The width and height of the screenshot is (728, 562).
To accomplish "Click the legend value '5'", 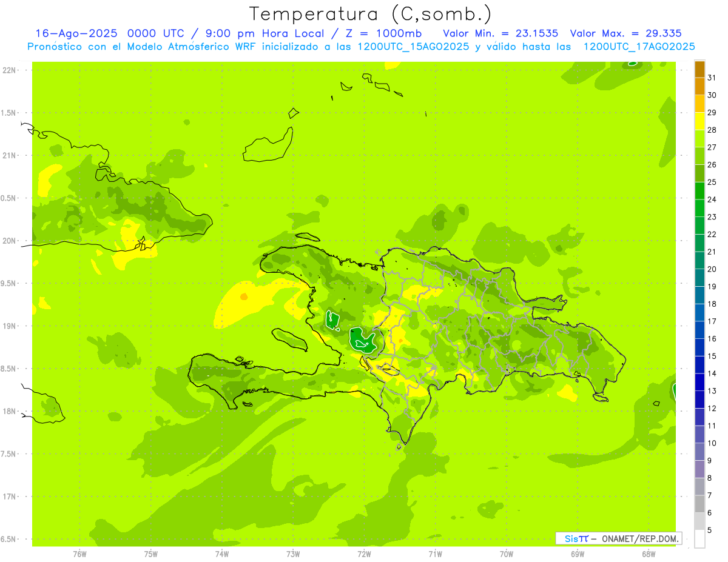I will [710, 530].
